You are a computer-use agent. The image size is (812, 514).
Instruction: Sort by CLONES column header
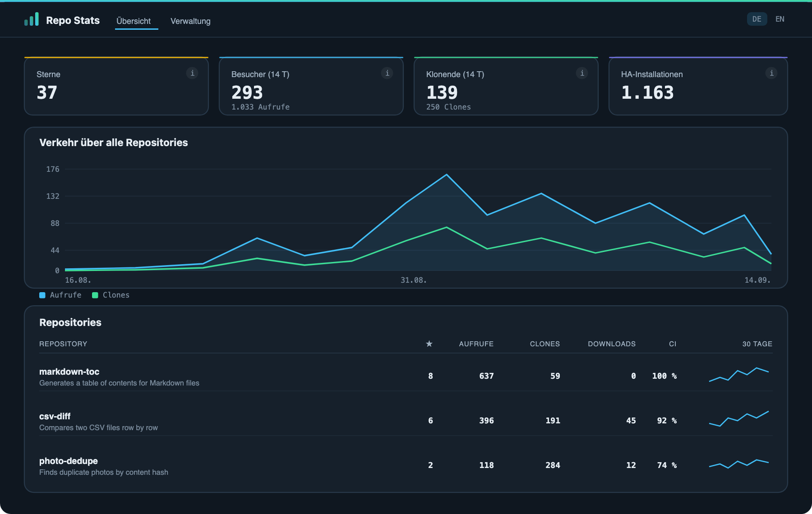click(544, 344)
